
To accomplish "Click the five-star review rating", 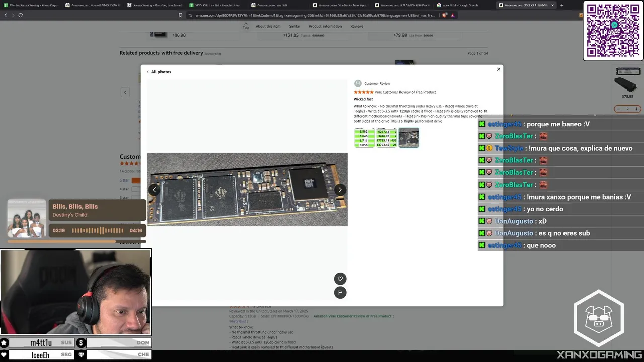I will [x=363, y=92].
